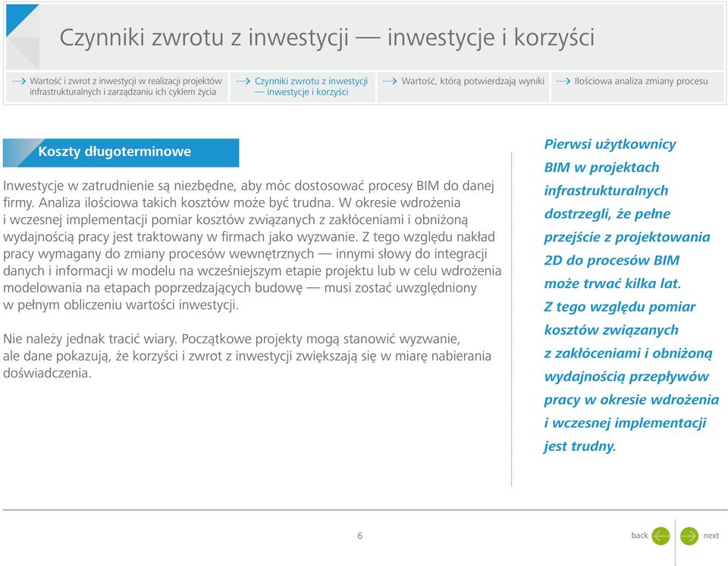Open the 'Wartość, którą potwierdzają wyniki' tab
Image resolution: width=728 pixels, height=566 pixels.
[463, 86]
